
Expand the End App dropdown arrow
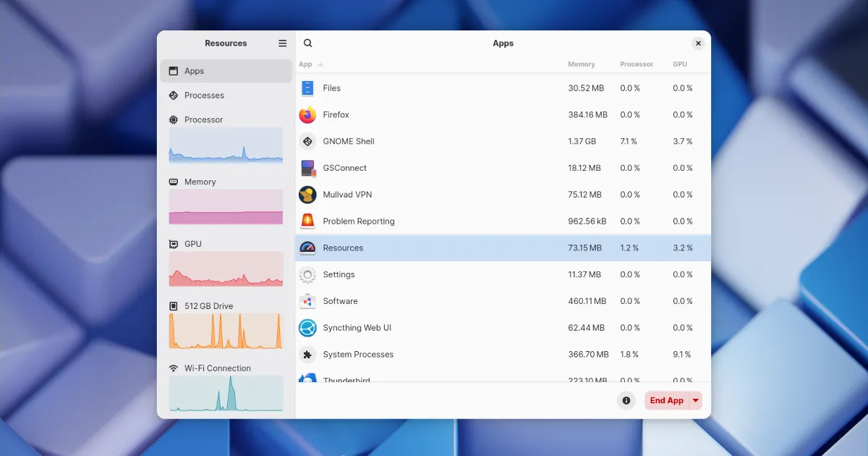coord(695,400)
